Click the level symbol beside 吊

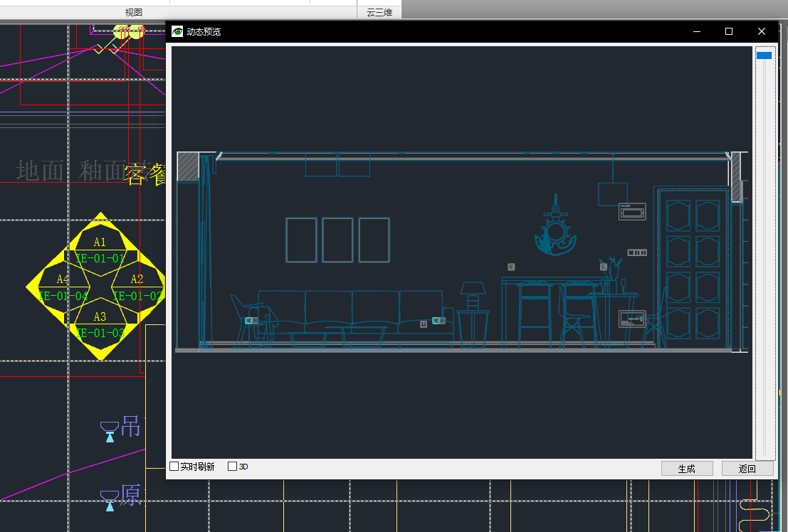coord(110,432)
